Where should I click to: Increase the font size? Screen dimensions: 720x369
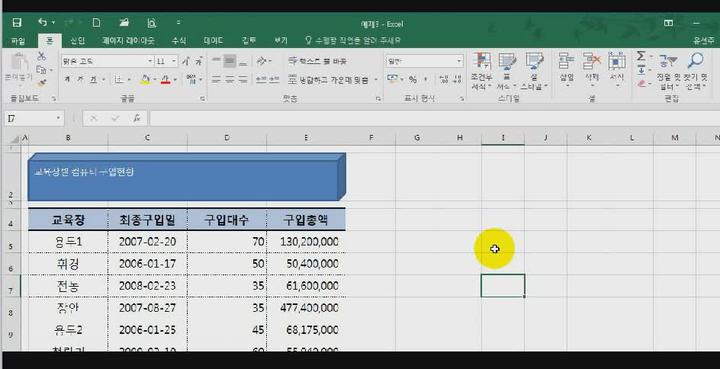coord(186,61)
